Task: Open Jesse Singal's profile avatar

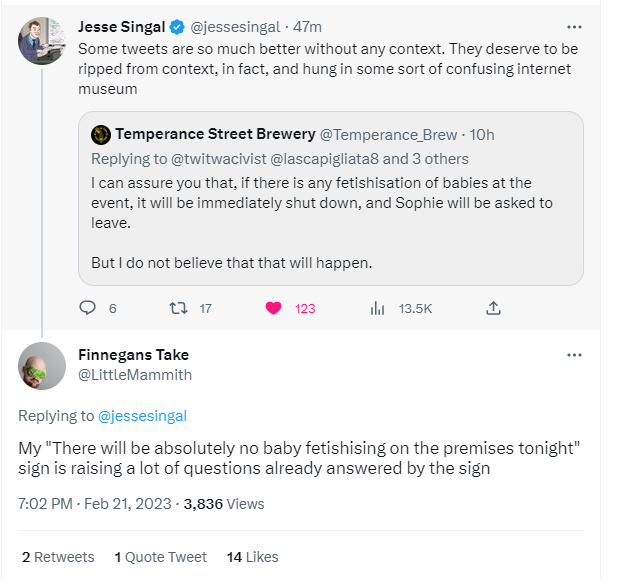Action: pos(42,41)
